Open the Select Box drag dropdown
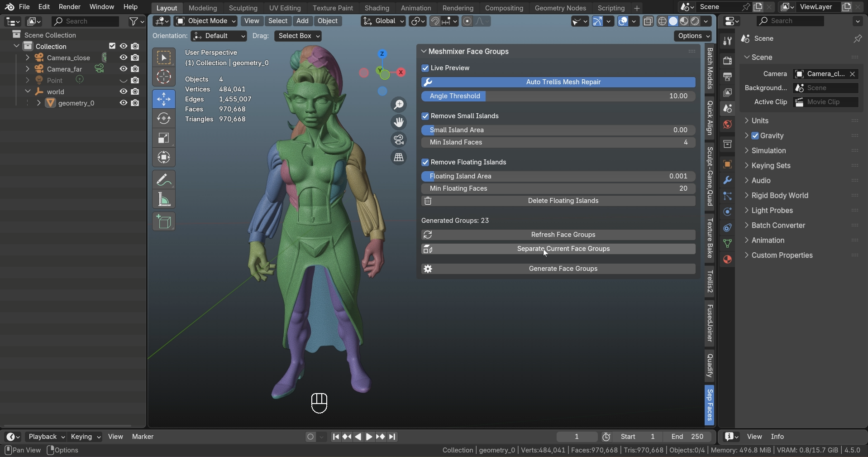 tap(298, 36)
